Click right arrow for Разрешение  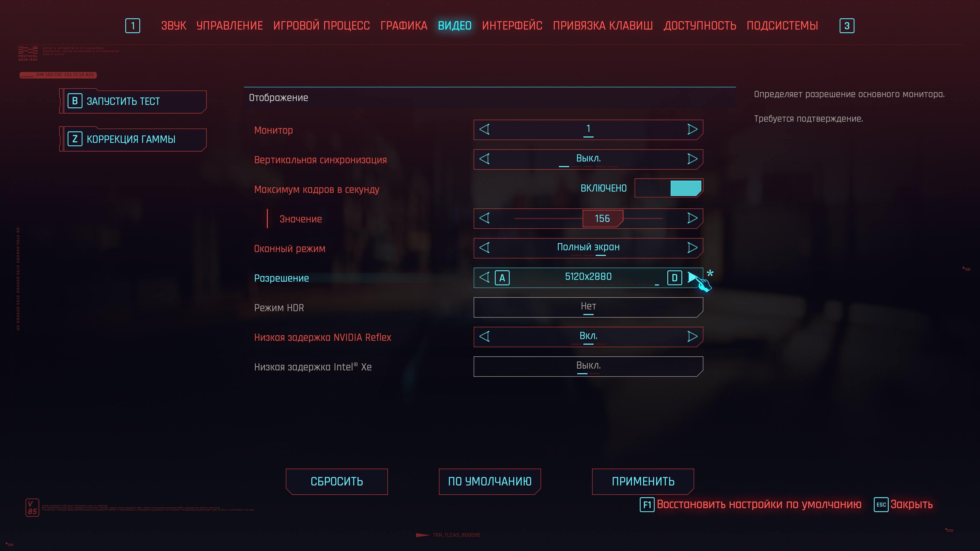point(692,277)
